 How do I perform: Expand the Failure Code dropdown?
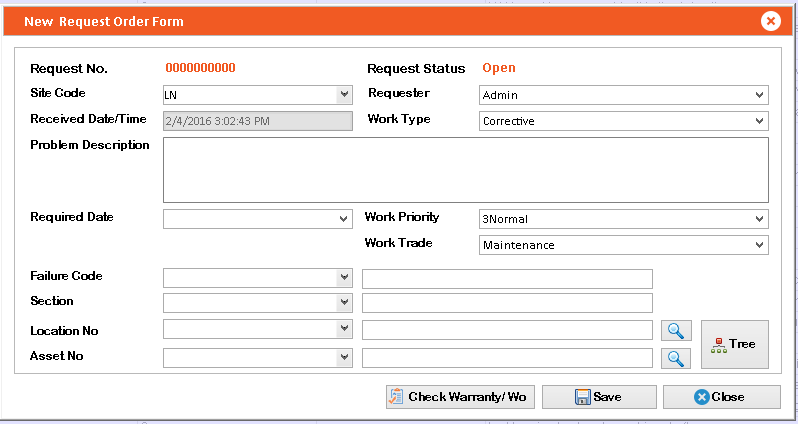pyautogui.click(x=345, y=277)
